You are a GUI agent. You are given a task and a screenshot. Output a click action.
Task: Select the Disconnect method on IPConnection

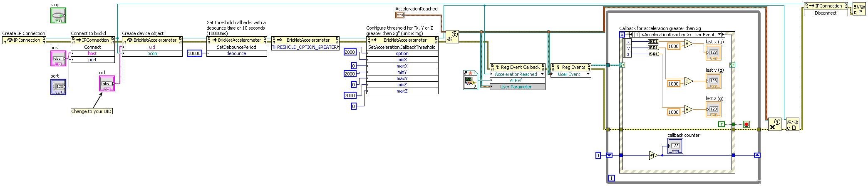tap(825, 13)
